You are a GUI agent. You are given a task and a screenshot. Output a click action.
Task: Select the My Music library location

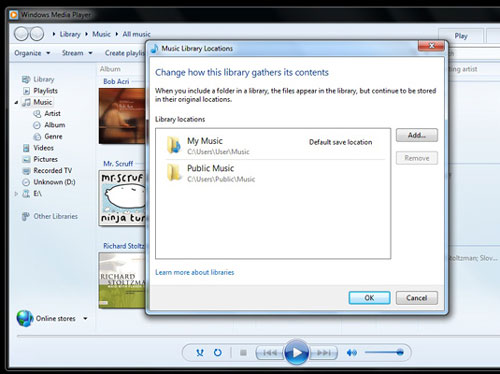(273, 145)
